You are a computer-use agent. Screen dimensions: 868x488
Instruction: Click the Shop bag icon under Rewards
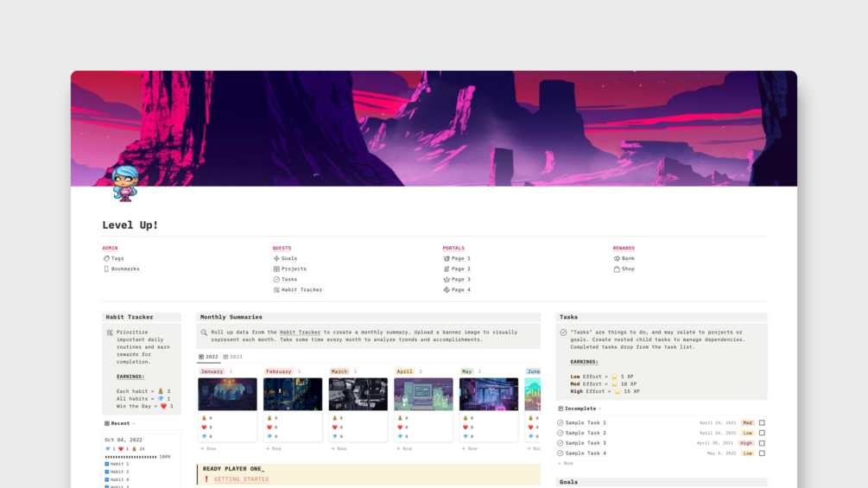coord(617,269)
